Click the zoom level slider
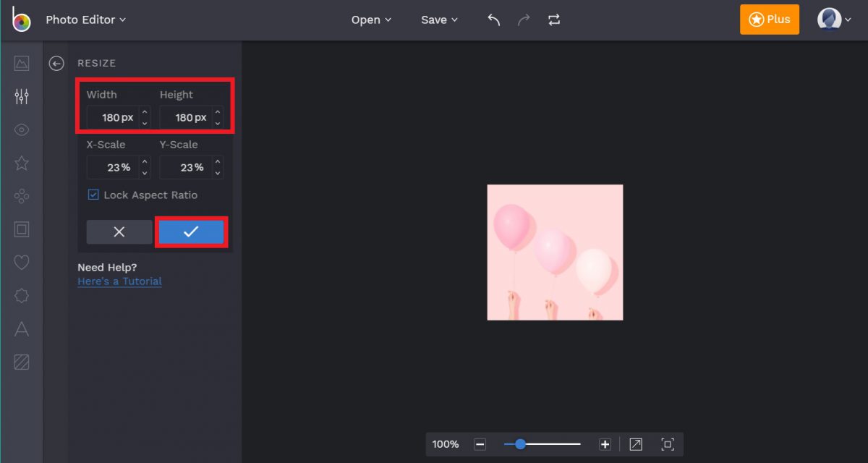This screenshot has height=463, width=868. [542, 444]
